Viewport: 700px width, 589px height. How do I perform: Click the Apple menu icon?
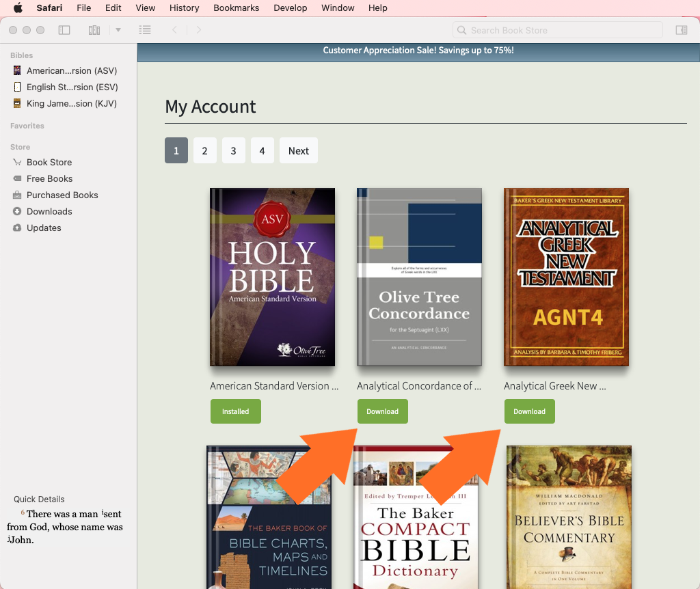click(18, 8)
